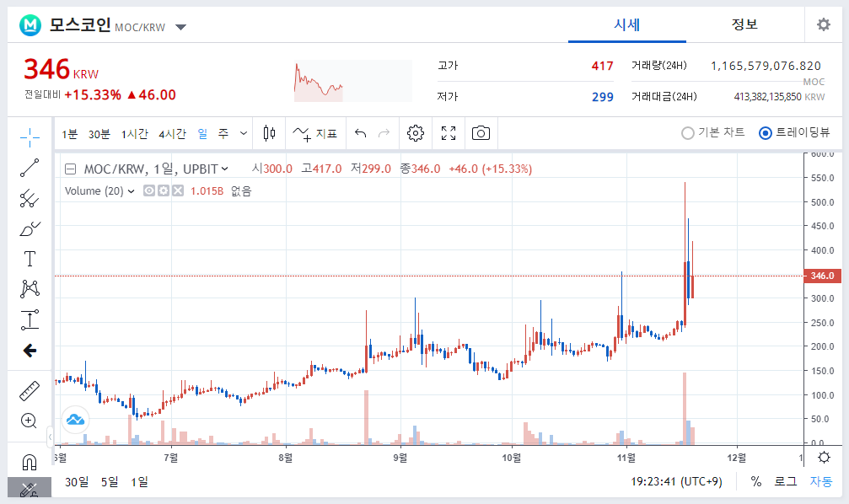Click the 346.0 current price label
Image resolution: width=849 pixels, height=504 pixels.
[x=822, y=276]
